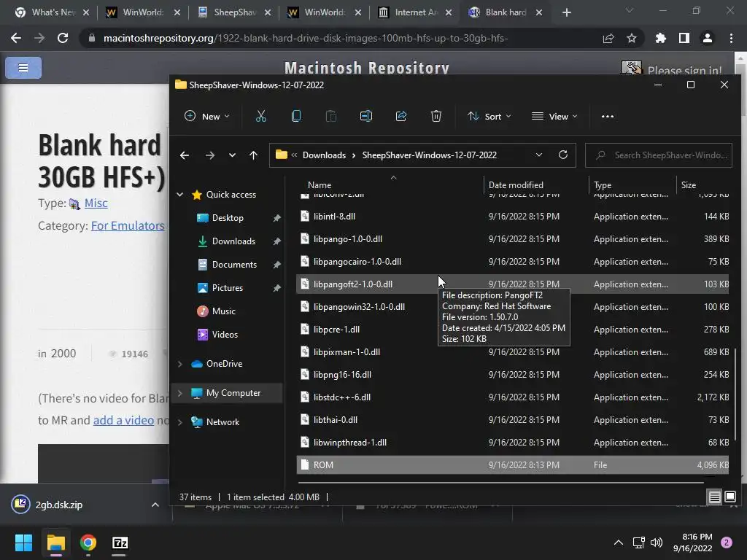The width and height of the screenshot is (747, 560).
Task: Reload the Macintosh Repository page
Action: point(63,38)
